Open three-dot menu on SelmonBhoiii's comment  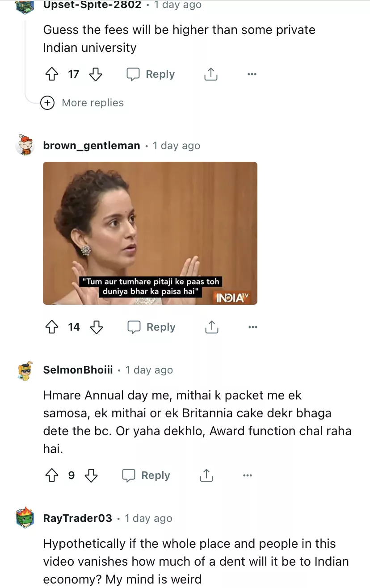click(x=248, y=475)
